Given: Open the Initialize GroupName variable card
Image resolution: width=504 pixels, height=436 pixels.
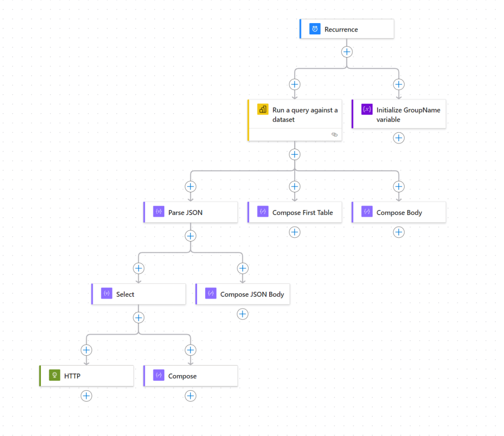Looking at the screenshot, I should click(404, 114).
